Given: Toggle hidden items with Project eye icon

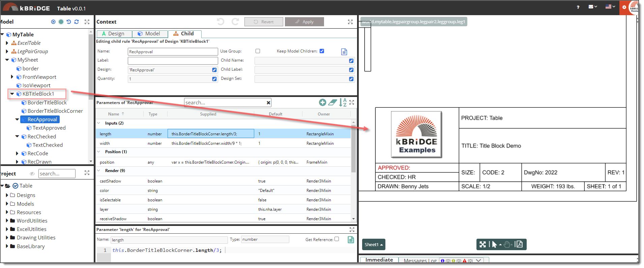Looking at the screenshot, I should (32, 174).
